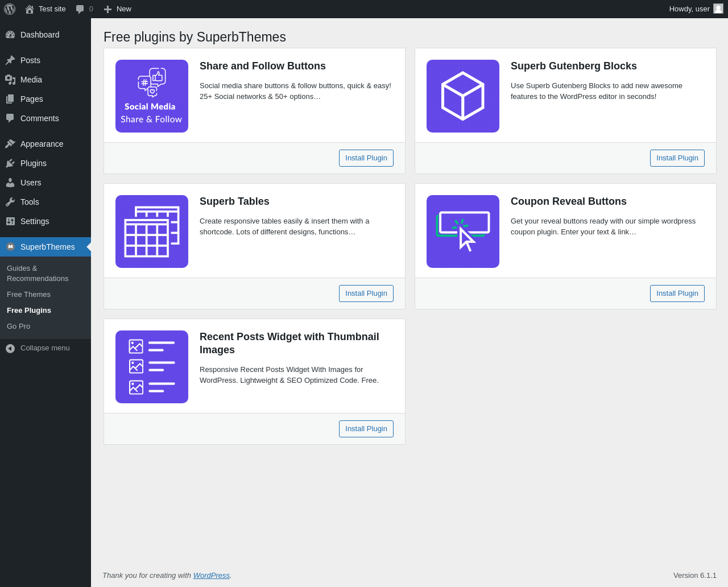Image resolution: width=728 pixels, height=587 pixels.
Task: Open the Appearance menu
Action: (45, 144)
